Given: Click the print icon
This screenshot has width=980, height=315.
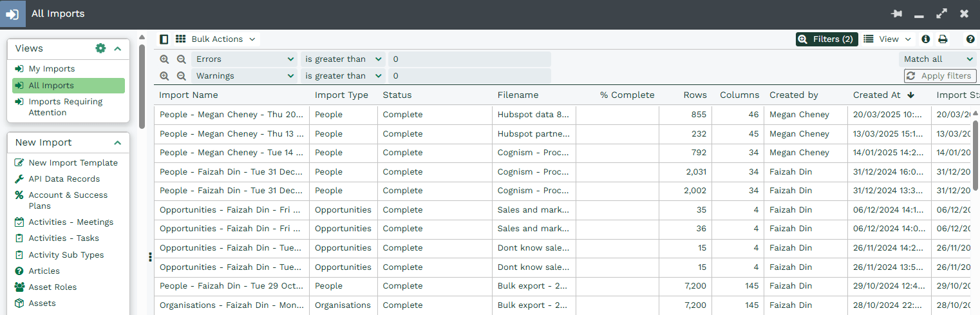Looking at the screenshot, I should 943,39.
